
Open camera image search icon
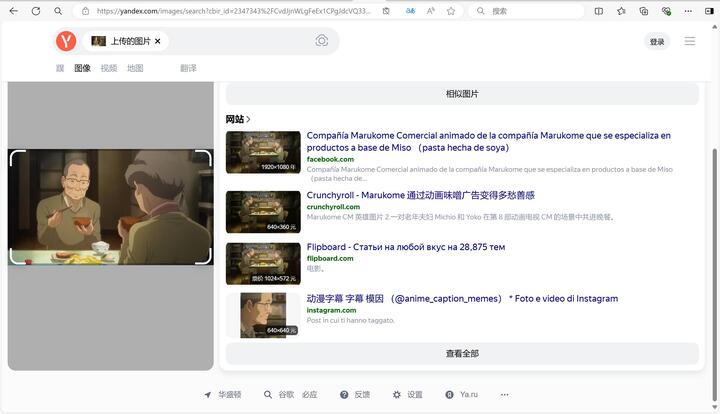[321, 41]
